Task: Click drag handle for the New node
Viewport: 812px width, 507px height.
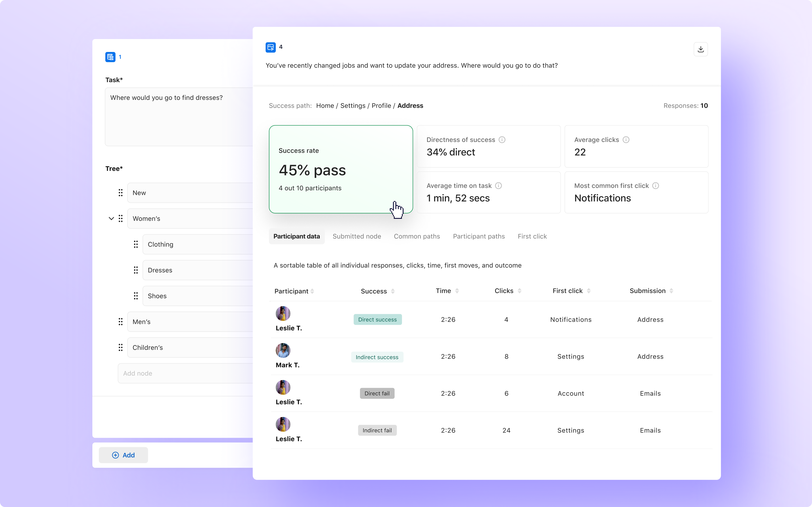Action: [x=121, y=193]
